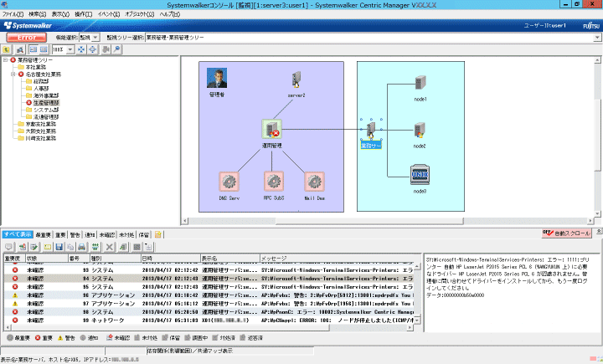This screenshot has height=364, width=603.
Task: Open the zoom percentage dropdown
Action: point(70,49)
